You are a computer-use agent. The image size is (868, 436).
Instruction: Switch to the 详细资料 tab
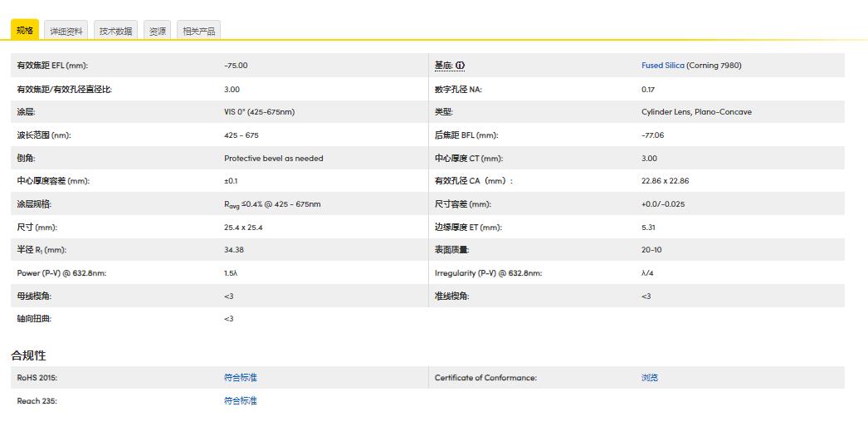(66, 31)
